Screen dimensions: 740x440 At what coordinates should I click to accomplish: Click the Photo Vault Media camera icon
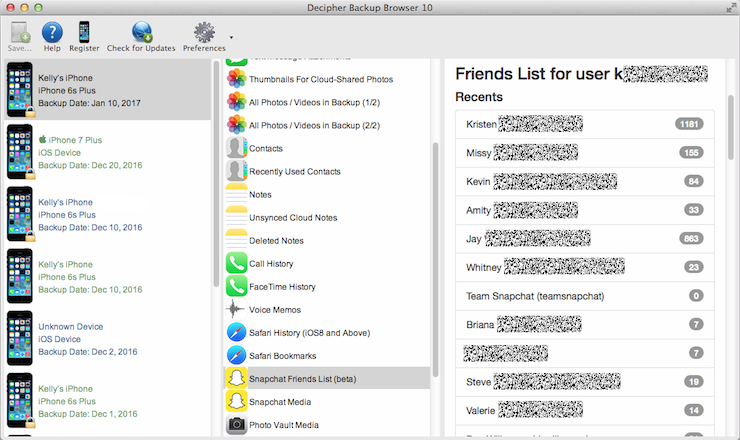[236, 424]
